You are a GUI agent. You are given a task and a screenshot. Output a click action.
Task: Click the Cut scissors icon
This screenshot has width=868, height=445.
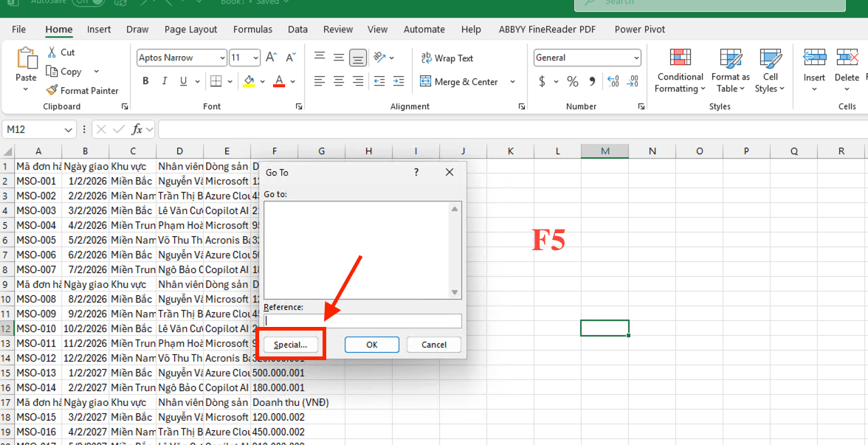point(52,52)
